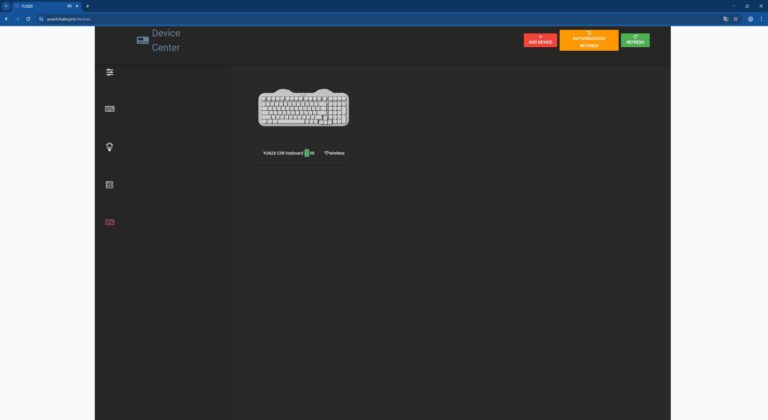Open the lightbulb lighting sidebar icon

(110, 147)
